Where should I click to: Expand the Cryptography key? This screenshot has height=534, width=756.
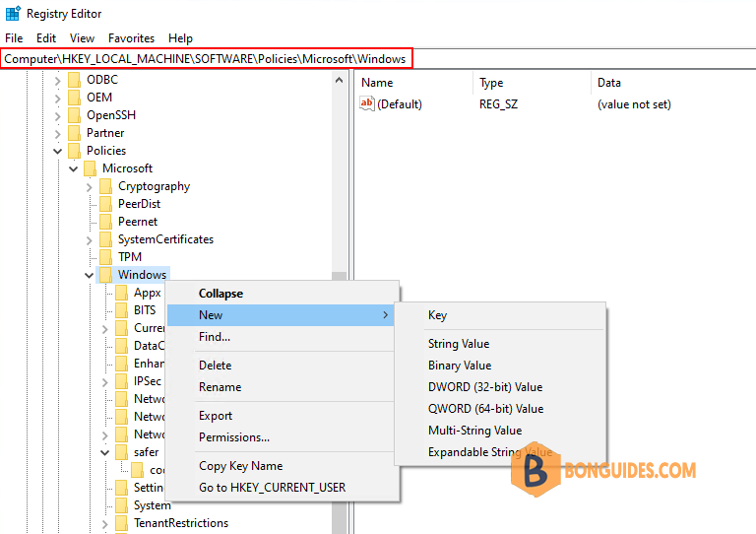[90, 187]
